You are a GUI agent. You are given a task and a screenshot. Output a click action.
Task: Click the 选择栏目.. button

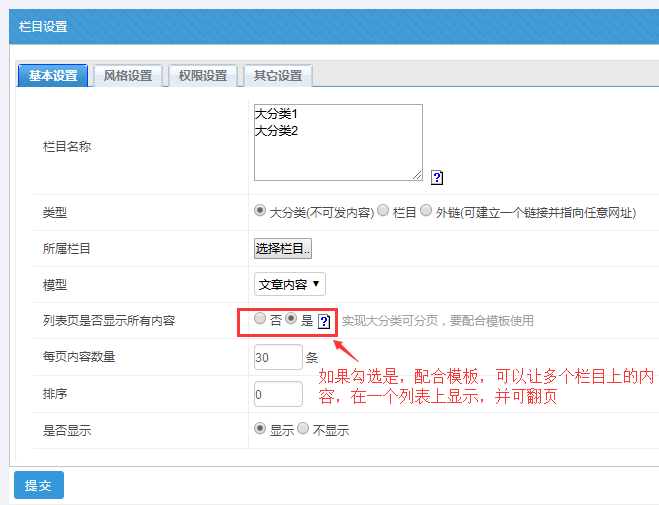click(x=283, y=248)
